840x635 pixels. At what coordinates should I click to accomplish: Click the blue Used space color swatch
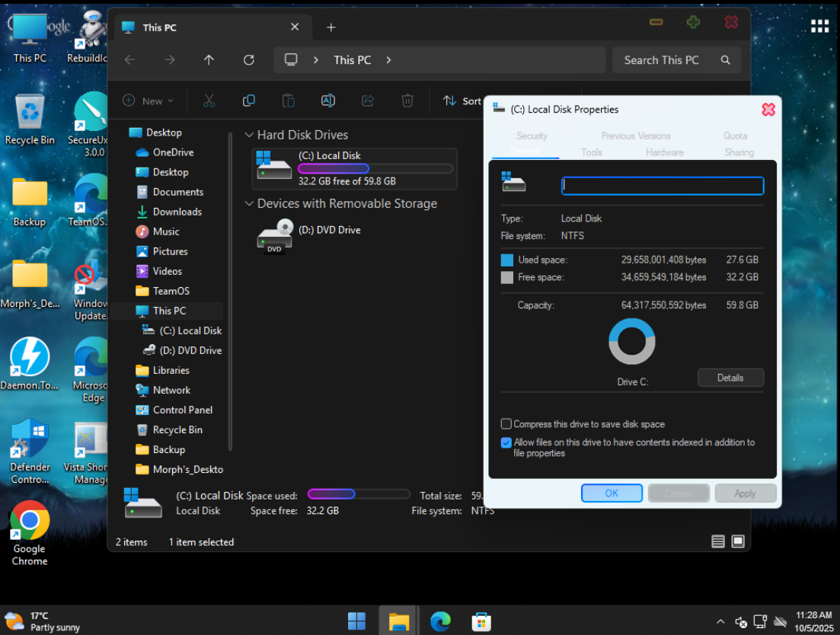507,260
